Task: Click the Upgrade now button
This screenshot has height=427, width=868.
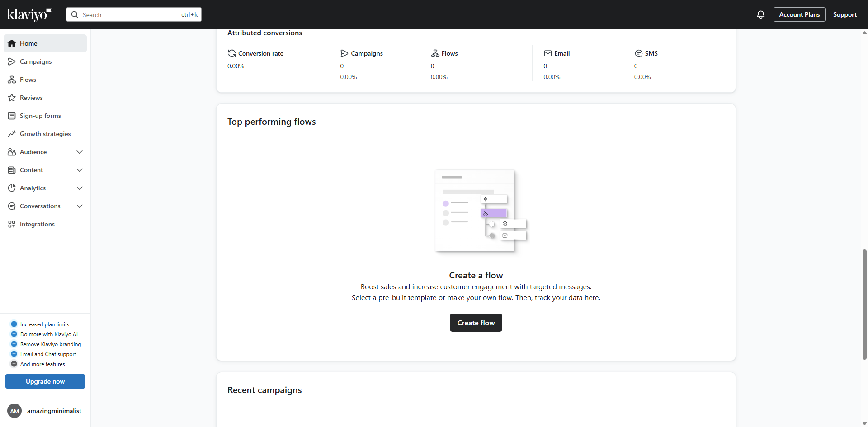Action: point(45,381)
